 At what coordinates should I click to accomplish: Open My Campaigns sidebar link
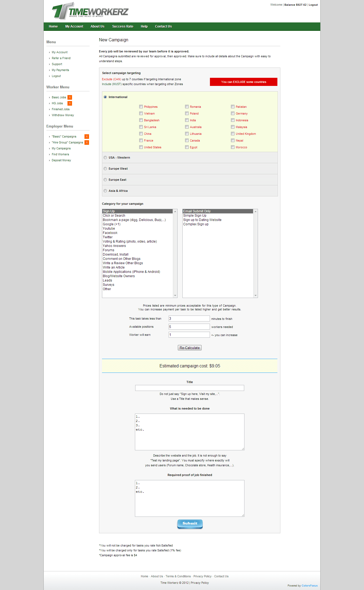pyautogui.click(x=61, y=149)
